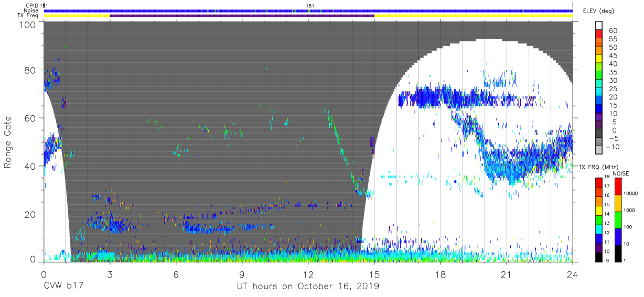The image size is (644, 297).
Task: Click the 'TX Freq' strip label
Action: (28, 16)
